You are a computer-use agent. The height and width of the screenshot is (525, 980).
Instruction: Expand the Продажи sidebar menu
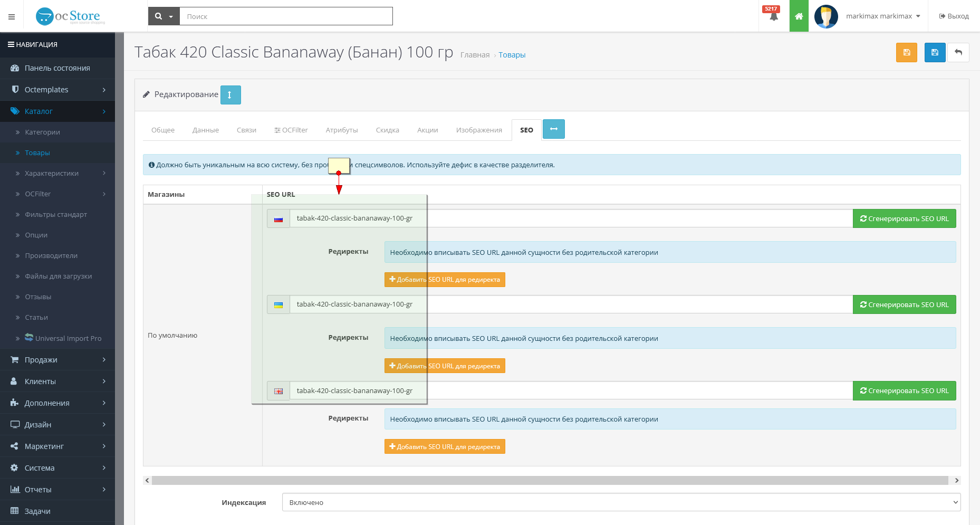[x=57, y=360]
